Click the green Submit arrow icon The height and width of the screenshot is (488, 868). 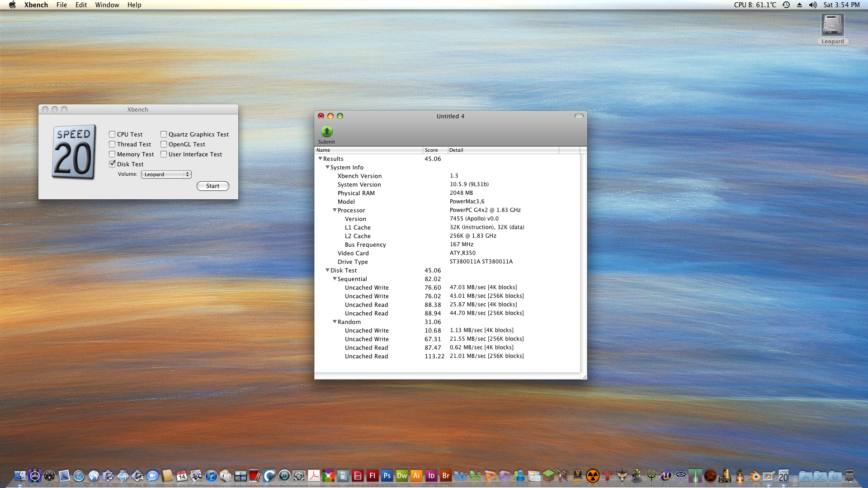pos(326,131)
